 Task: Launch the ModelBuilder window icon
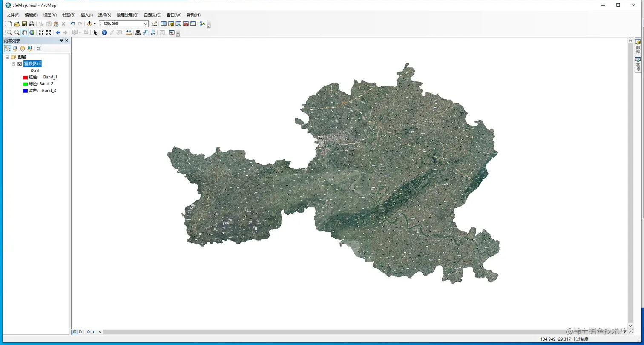pyautogui.click(x=202, y=24)
